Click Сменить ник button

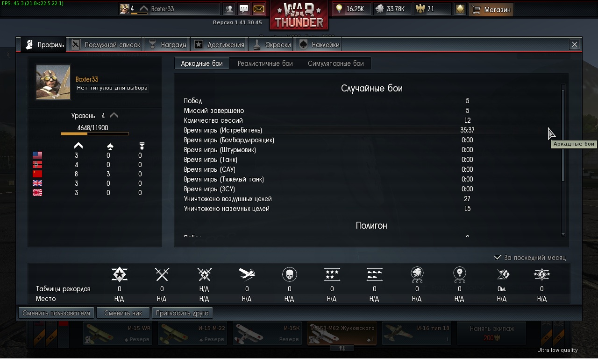[123, 313]
